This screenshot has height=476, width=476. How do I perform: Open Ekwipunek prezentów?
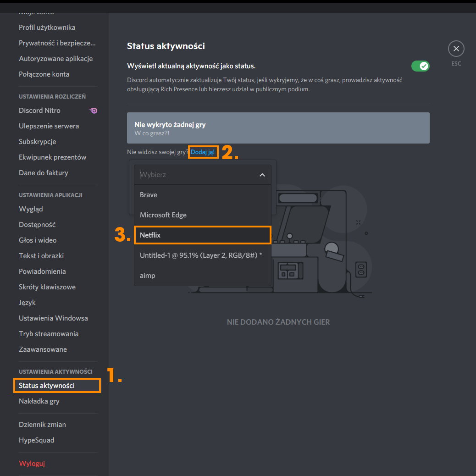[x=53, y=157]
